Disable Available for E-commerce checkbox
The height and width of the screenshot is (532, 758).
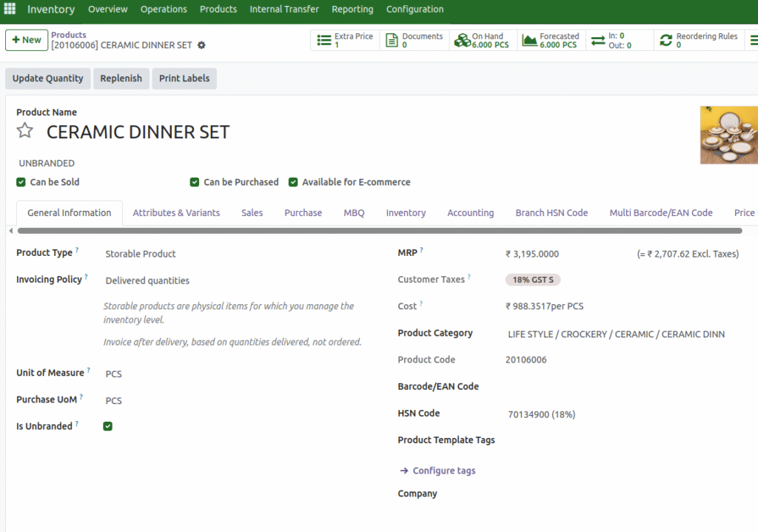(x=293, y=182)
